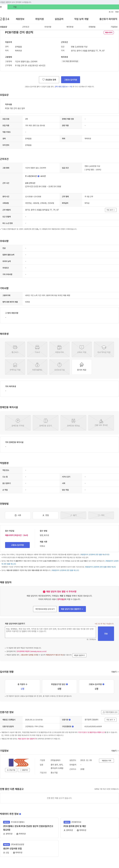
Task: Click the 메일로 질문하기 button
Action: click(x=79, y=655)
